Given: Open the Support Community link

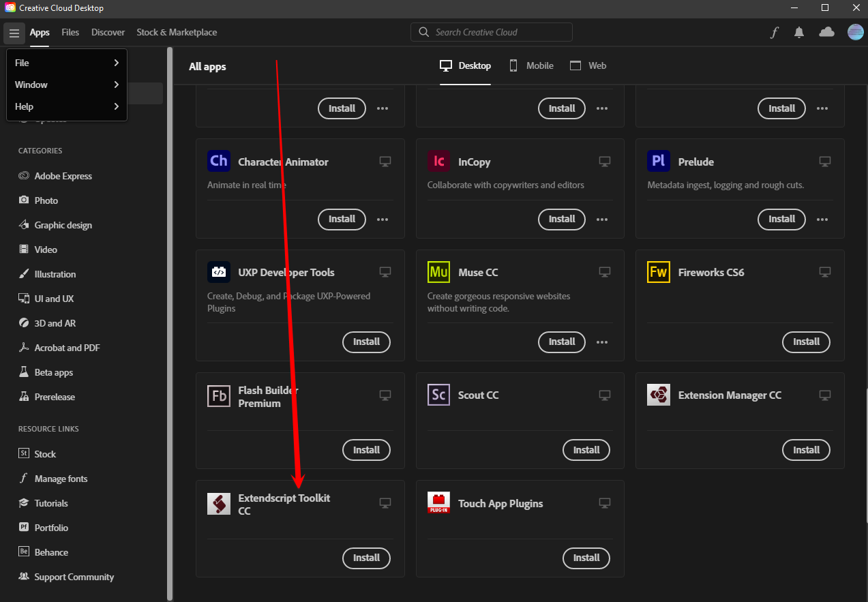Looking at the screenshot, I should tap(73, 576).
